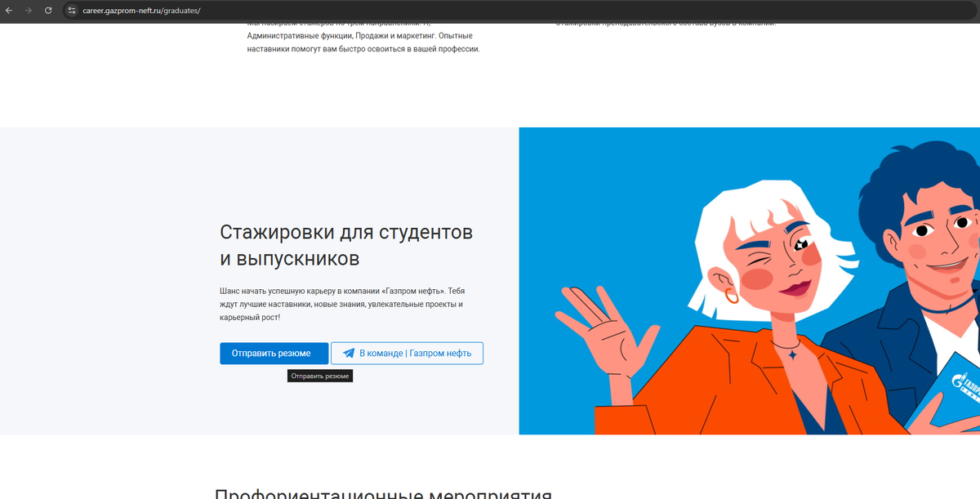This screenshot has height=499, width=980.
Task: Click paragraph starting Шанс начать успешную карьеру
Action: pyautogui.click(x=342, y=304)
